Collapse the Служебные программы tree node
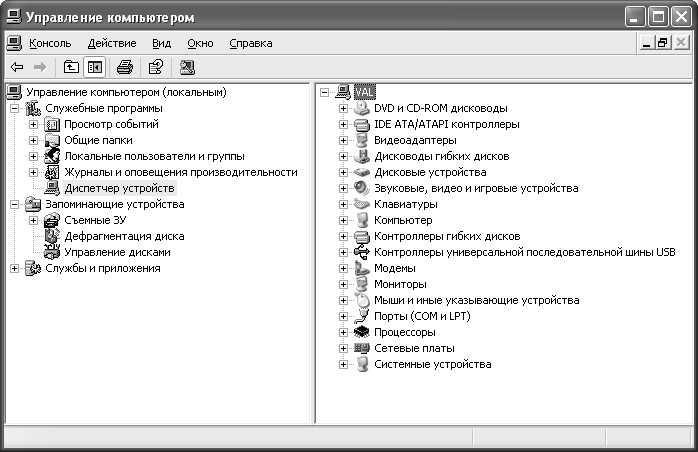 click(x=14, y=108)
